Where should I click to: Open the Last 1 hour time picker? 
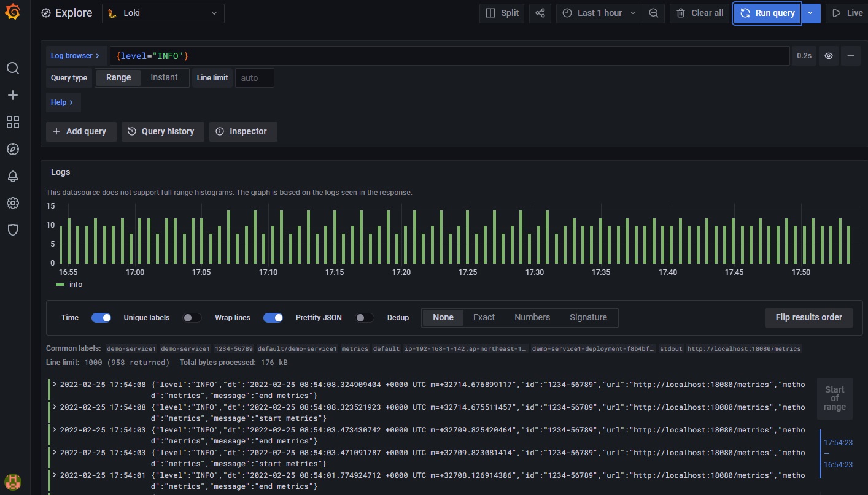(x=600, y=13)
